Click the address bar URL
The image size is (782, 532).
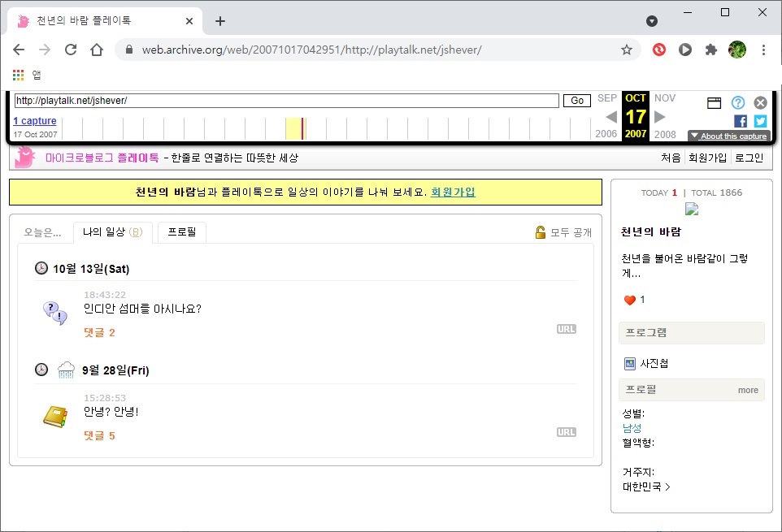311,50
